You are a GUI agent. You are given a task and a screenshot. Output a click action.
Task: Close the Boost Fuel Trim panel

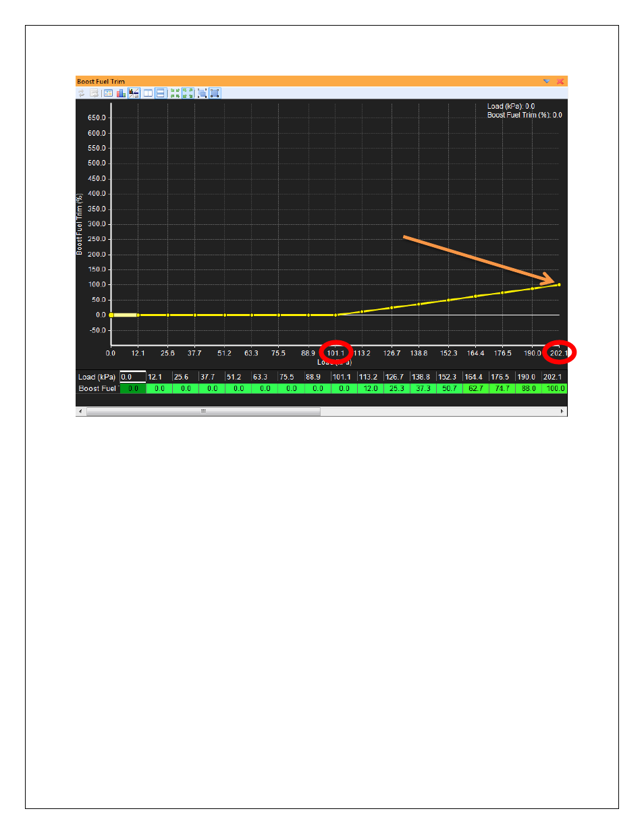[x=560, y=81]
